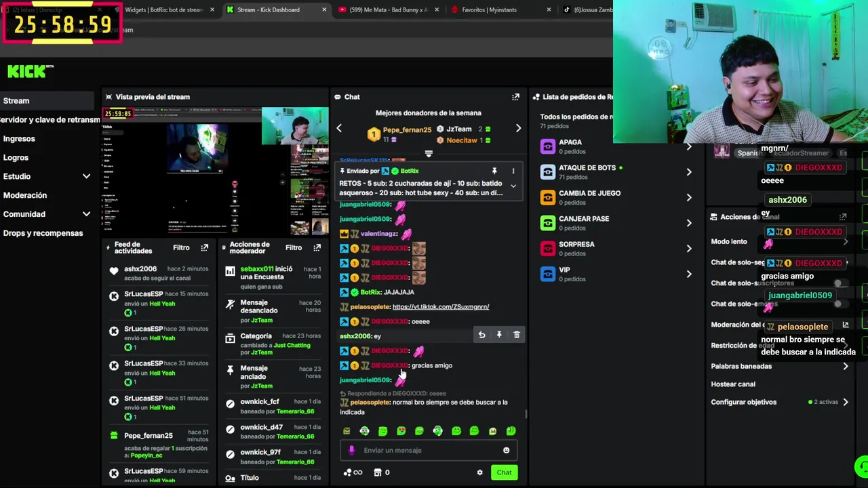Viewport: 868px width, 488px height.
Task: Click ownkick_fcf in moderator actions
Action: click(260, 402)
